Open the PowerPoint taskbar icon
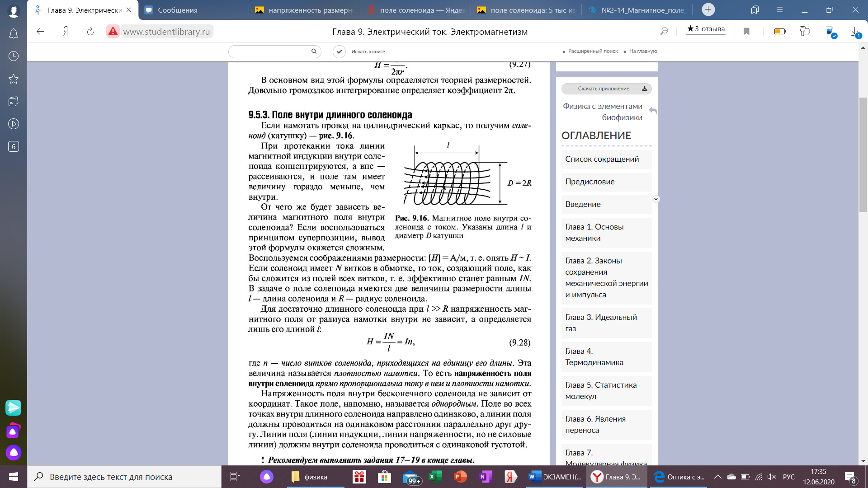The height and width of the screenshot is (488, 868). pyautogui.click(x=460, y=477)
